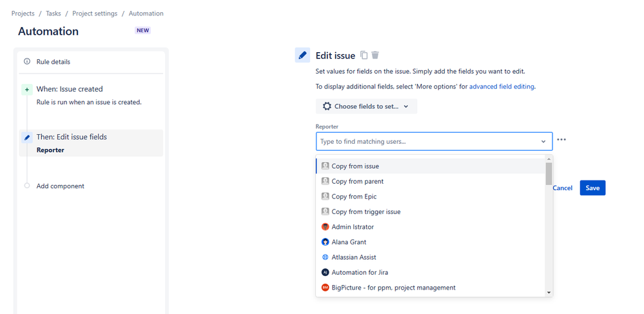Screen dimensions: 644x314
Task: Collapse the Reporter dropdown chevron
Action: point(543,142)
